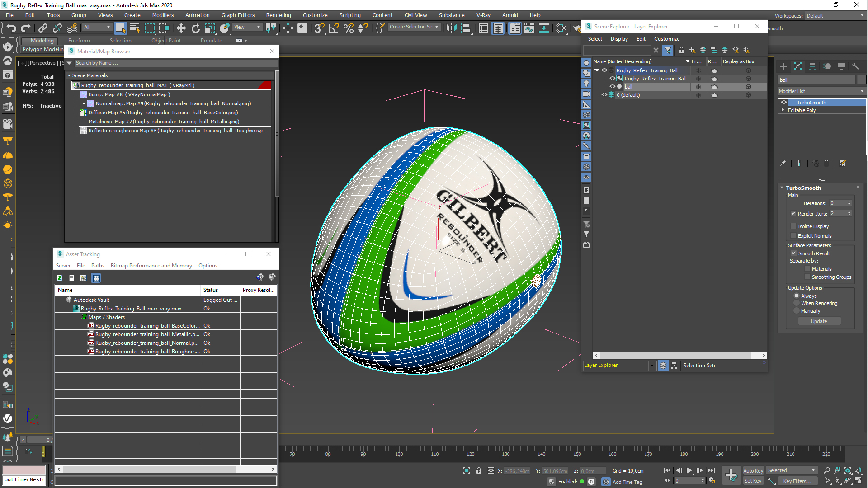Toggle visibility eye of 0 (default) layer
Image resolution: width=868 pixels, height=488 pixels.
click(604, 95)
